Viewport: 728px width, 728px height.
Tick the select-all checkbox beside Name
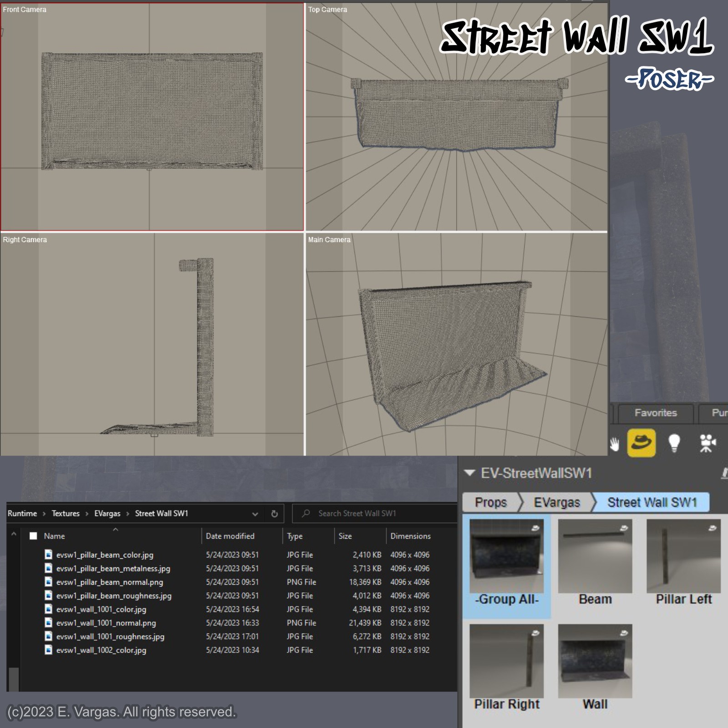pos(33,536)
